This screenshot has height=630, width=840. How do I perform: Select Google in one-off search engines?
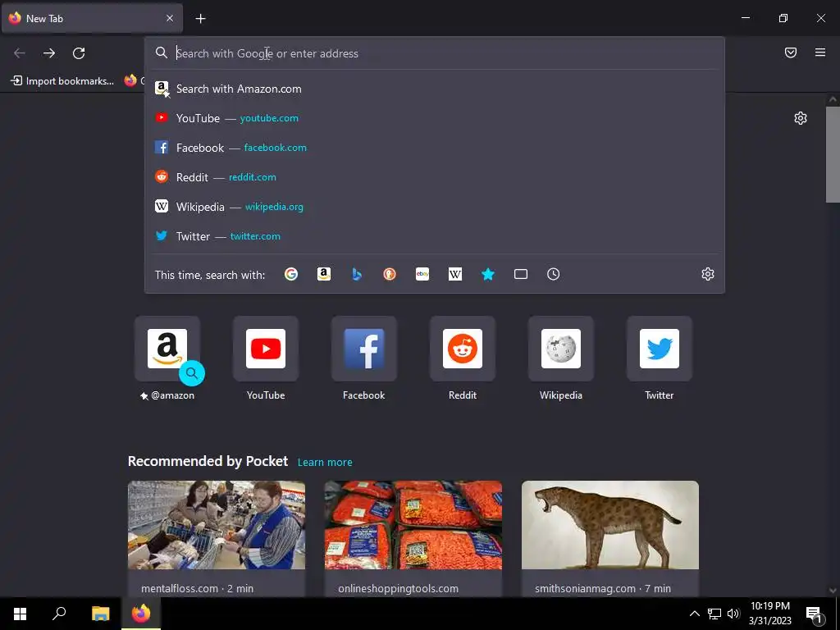point(291,274)
